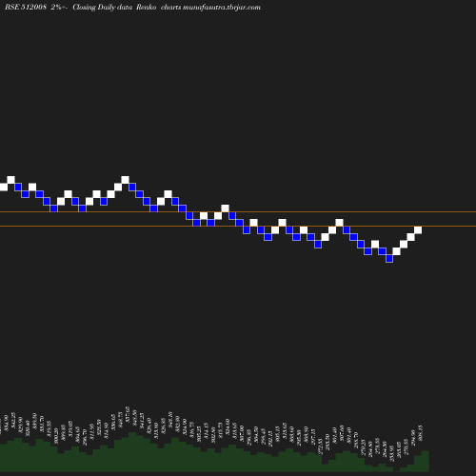Click the 'munafasutra.tbrjar.com' text in the title

pyautogui.click(x=222, y=7)
